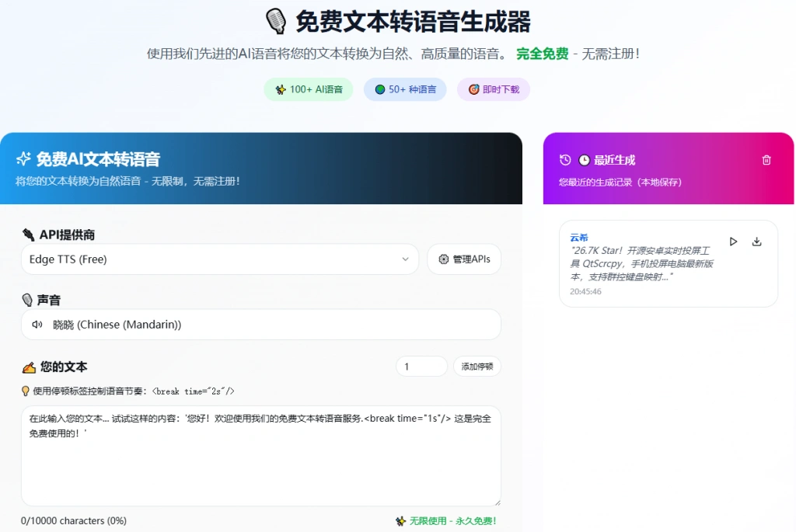Click the 即时下载 badge

[493, 89]
